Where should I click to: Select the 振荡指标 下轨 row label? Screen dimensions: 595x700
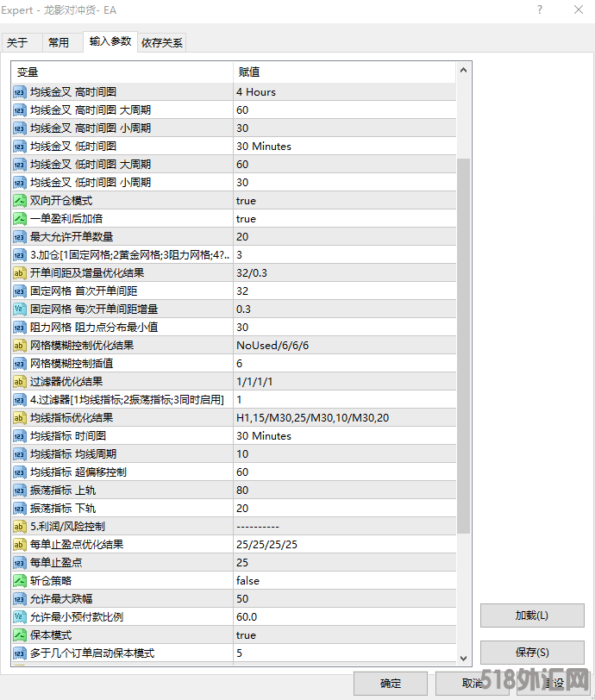(63, 509)
